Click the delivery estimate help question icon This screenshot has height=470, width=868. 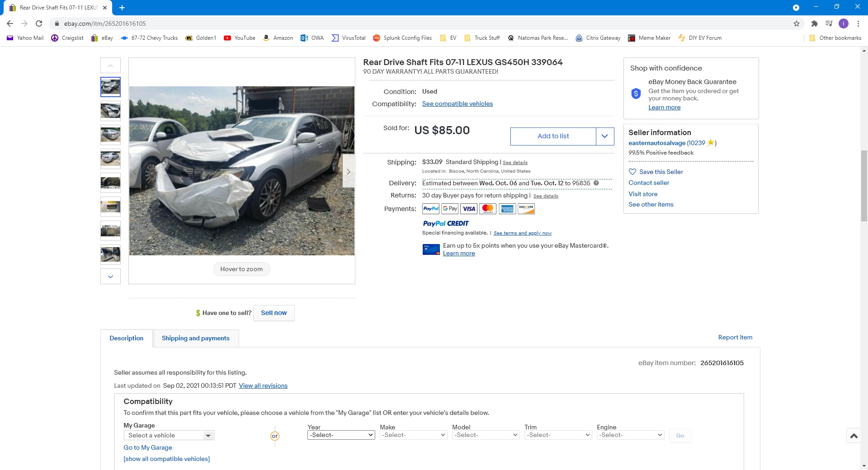coord(596,183)
